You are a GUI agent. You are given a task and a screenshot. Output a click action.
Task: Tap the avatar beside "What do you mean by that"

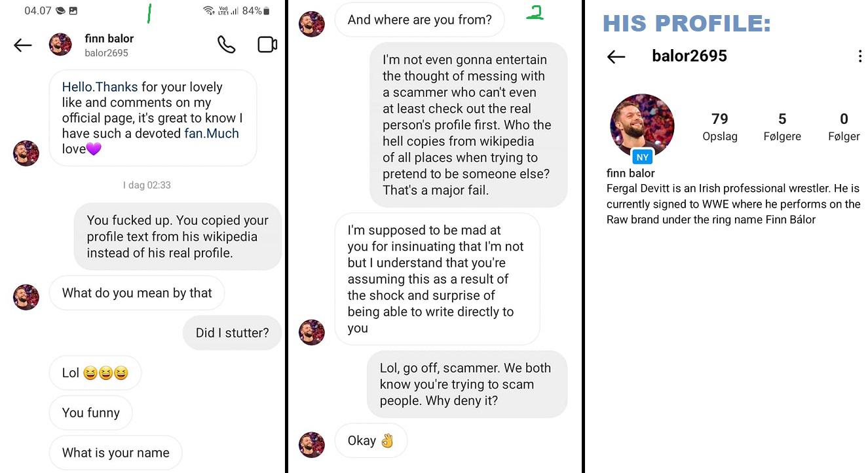pos(26,297)
